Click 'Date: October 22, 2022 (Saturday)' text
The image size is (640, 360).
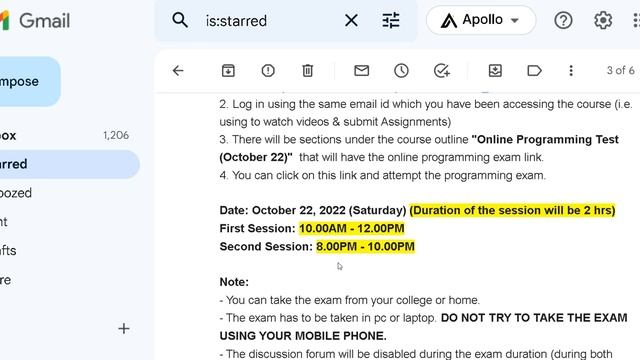coord(313,210)
